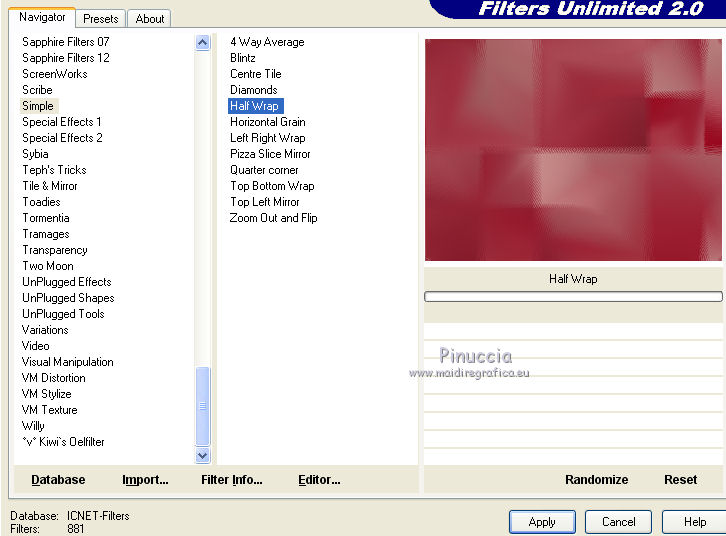Image resolution: width=726 pixels, height=536 pixels.
Task: Select the Tormentia category
Action: (x=46, y=218)
